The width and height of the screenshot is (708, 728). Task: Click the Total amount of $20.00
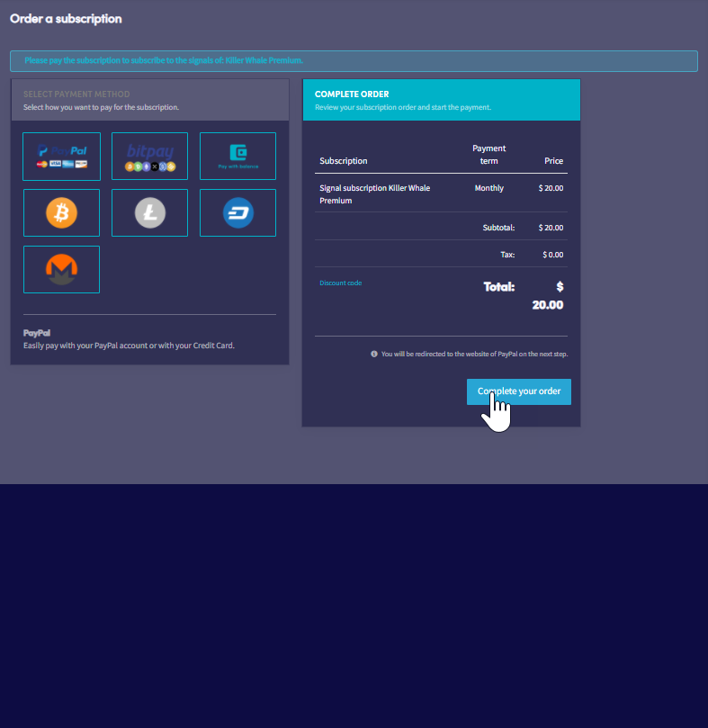click(547, 296)
